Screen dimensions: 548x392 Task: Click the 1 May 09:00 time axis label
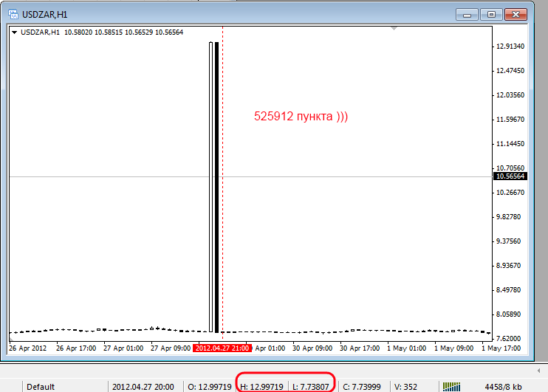pos(453,348)
